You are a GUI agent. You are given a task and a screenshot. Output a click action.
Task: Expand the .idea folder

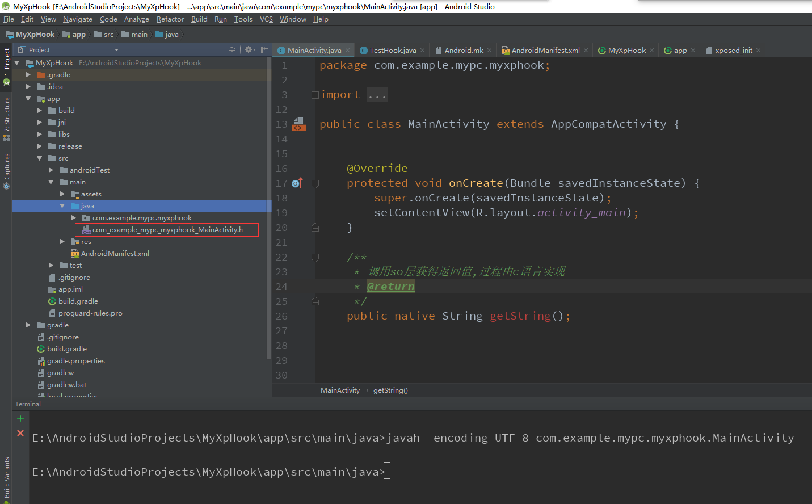28,87
